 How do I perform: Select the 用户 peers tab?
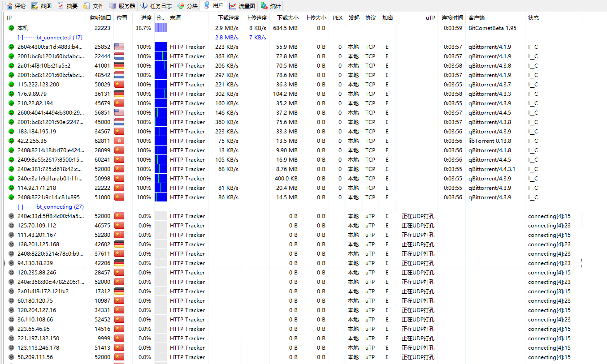tap(213, 6)
